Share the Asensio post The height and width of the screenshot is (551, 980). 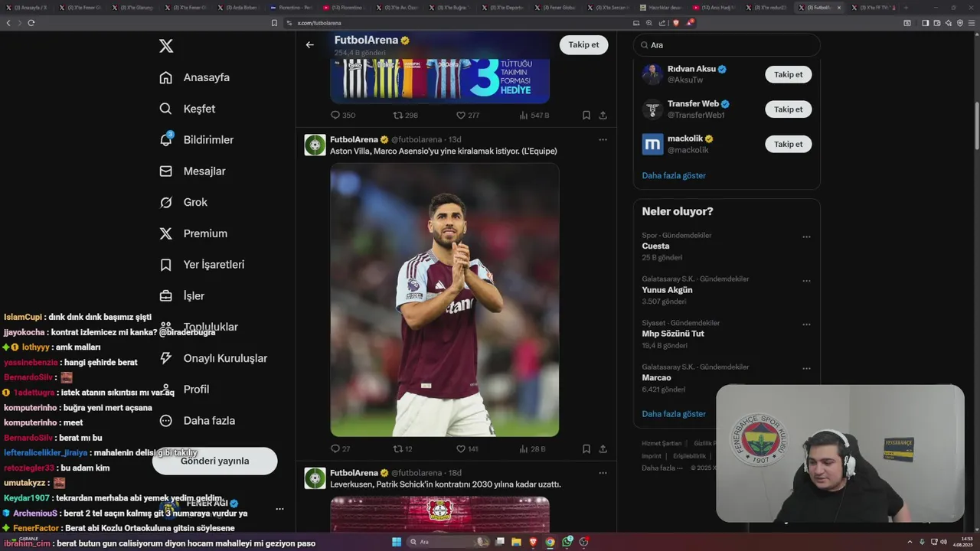click(603, 449)
